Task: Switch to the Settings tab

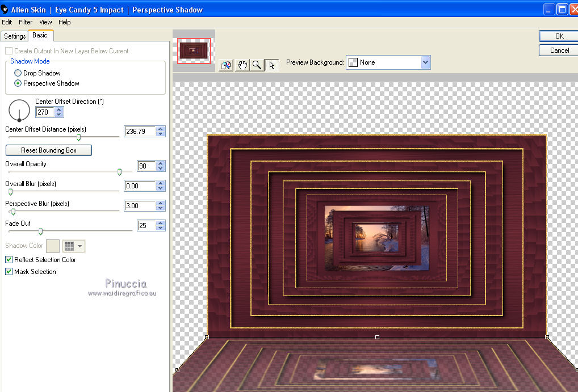Action: coord(15,36)
